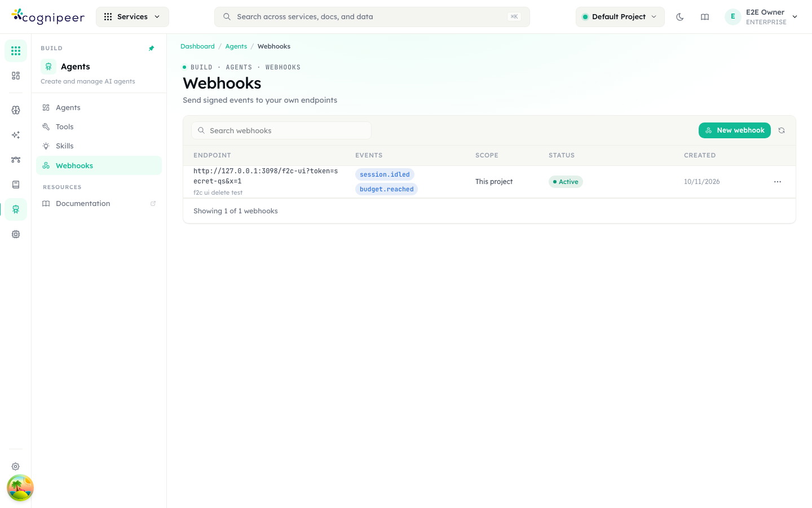Click Dashboard breadcrumb link
812x508 pixels.
197,46
